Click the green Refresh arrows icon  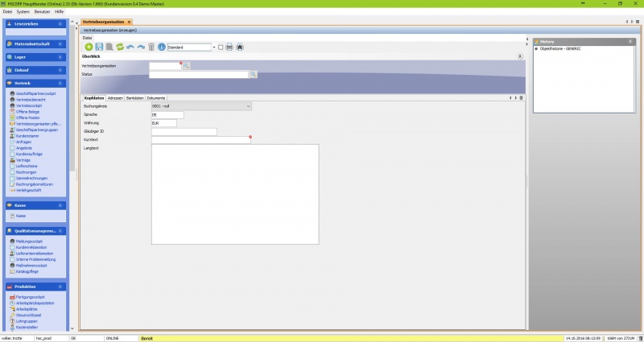[x=120, y=47]
